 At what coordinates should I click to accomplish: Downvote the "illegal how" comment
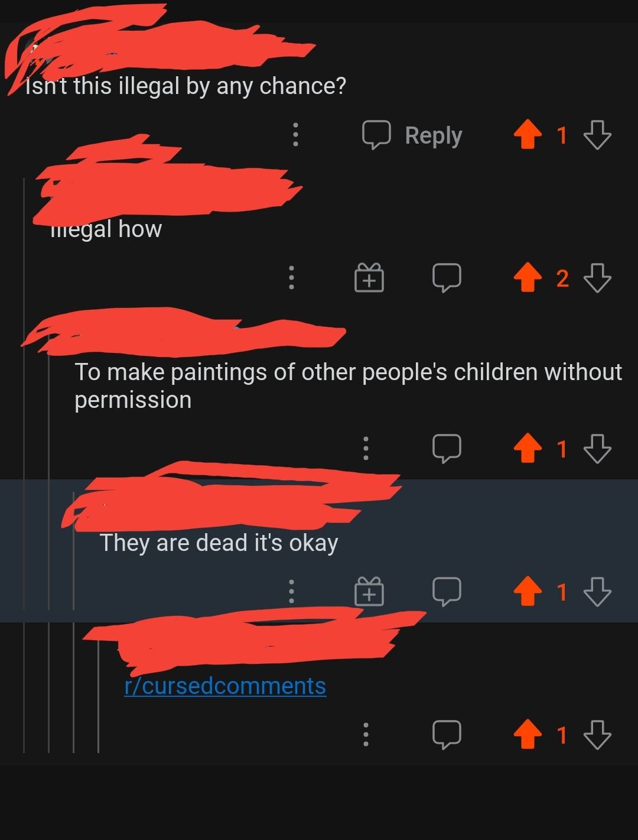click(x=597, y=277)
